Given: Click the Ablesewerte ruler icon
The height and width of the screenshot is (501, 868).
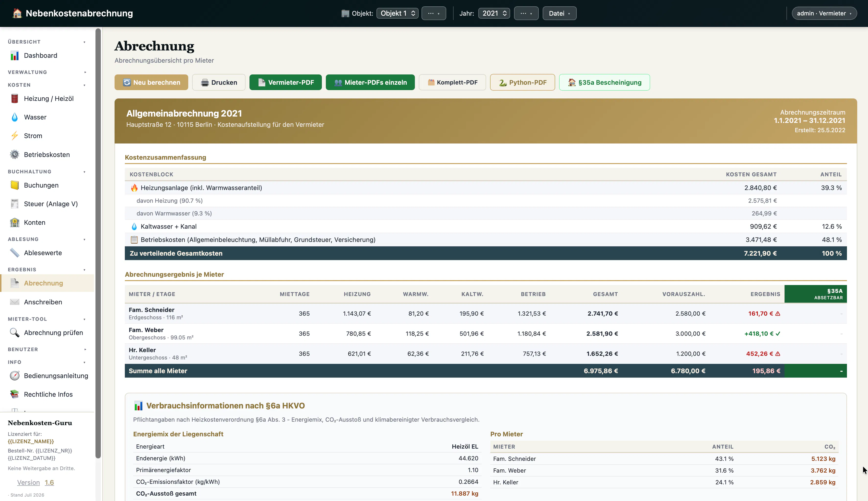Looking at the screenshot, I should tap(14, 253).
